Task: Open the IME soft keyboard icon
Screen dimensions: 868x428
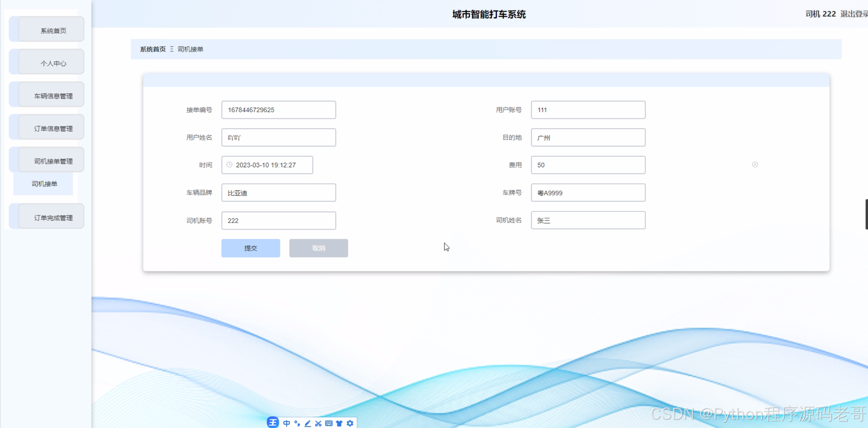Action: point(329,423)
